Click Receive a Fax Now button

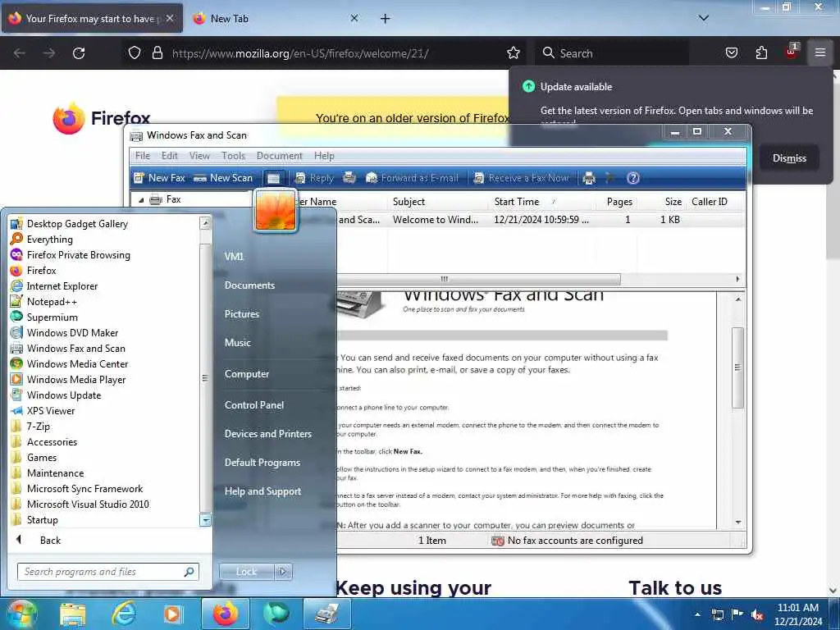tap(521, 178)
